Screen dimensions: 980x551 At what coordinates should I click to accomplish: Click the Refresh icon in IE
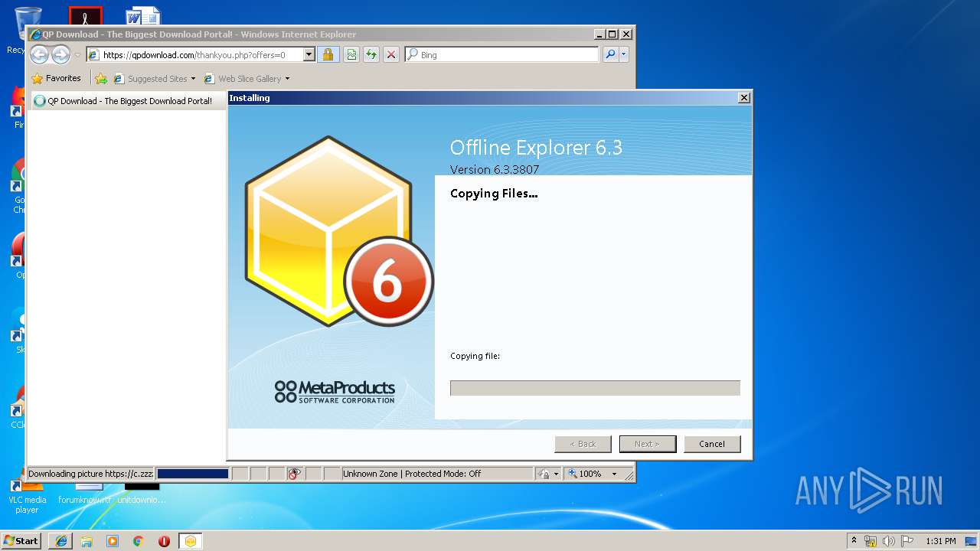pos(371,55)
